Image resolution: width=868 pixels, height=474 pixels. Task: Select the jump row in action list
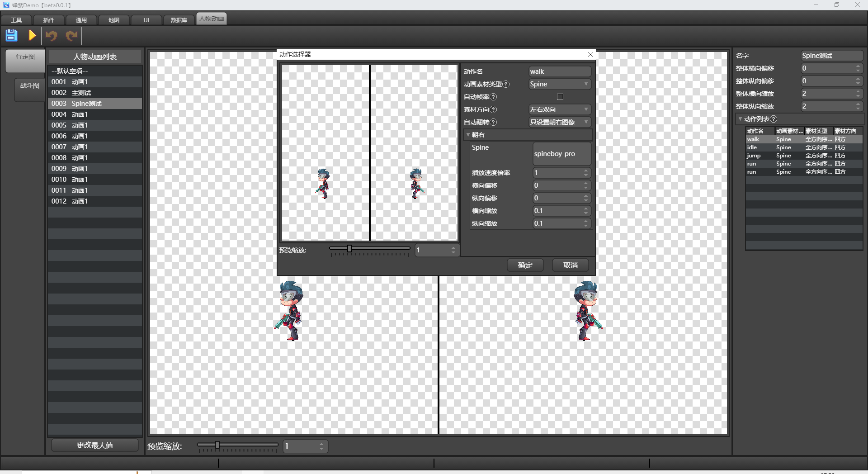point(804,156)
